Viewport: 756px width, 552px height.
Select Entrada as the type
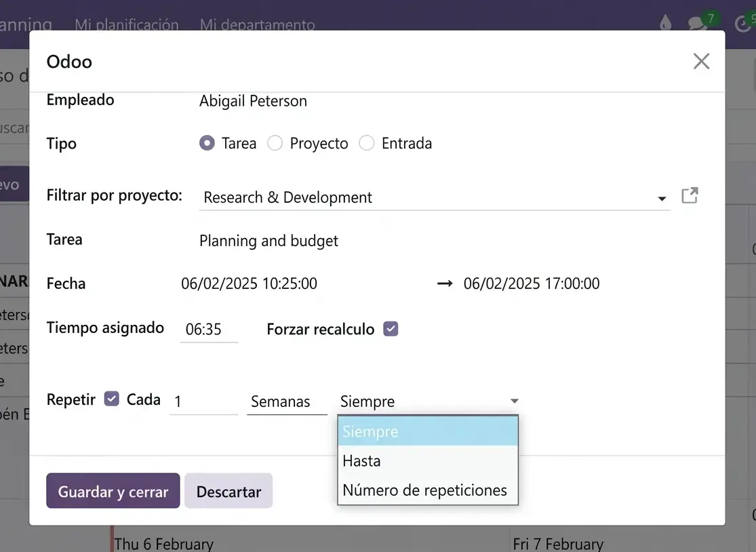(x=367, y=144)
